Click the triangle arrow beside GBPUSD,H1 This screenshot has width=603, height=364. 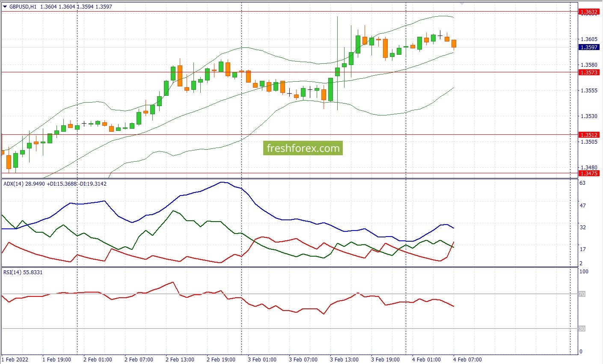pos(5,7)
